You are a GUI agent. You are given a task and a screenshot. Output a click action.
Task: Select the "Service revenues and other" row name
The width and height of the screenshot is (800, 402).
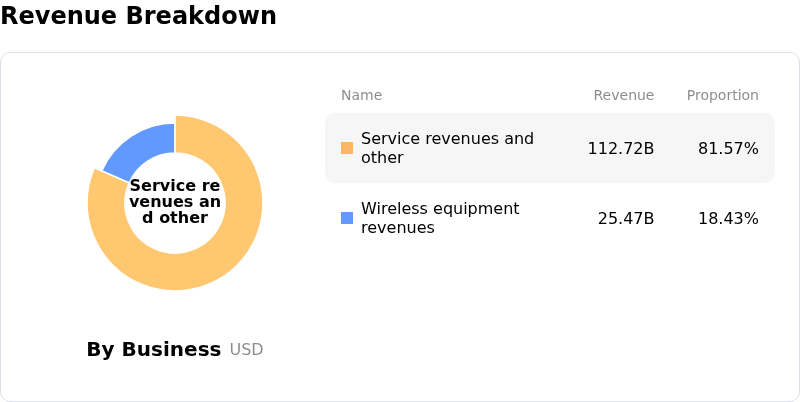(x=447, y=148)
